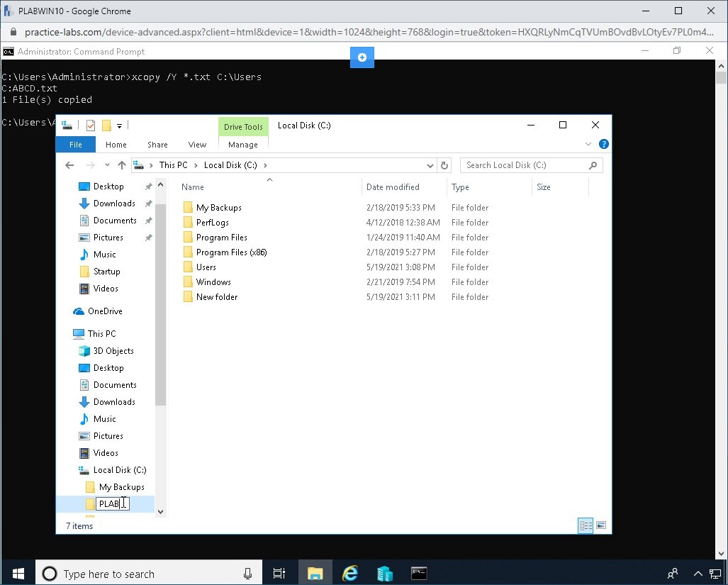This screenshot has width=728, height=585.
Task: Open the Windows Start menu
Action: tap(18, 574)
